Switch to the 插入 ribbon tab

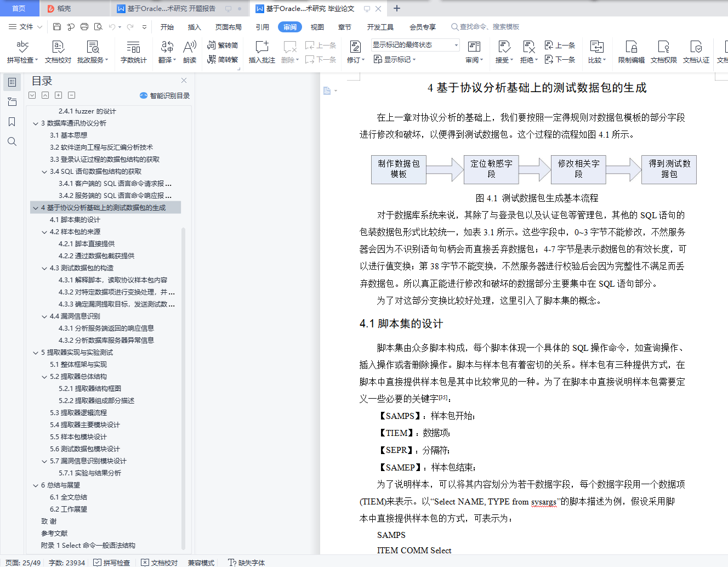point(195,27)
